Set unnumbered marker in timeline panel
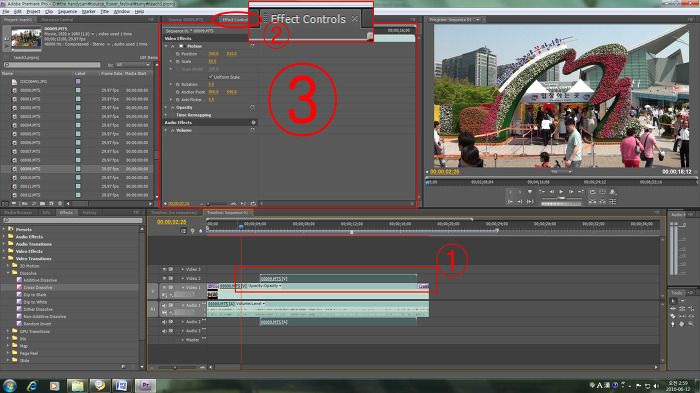Viewport: 700px width, 393px height. point(200,231)
